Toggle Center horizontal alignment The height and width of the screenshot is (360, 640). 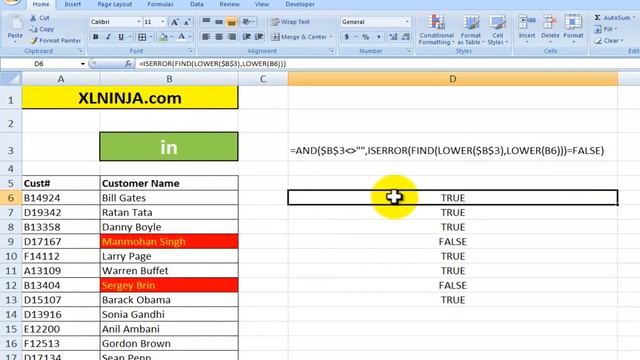pos(219,37)
